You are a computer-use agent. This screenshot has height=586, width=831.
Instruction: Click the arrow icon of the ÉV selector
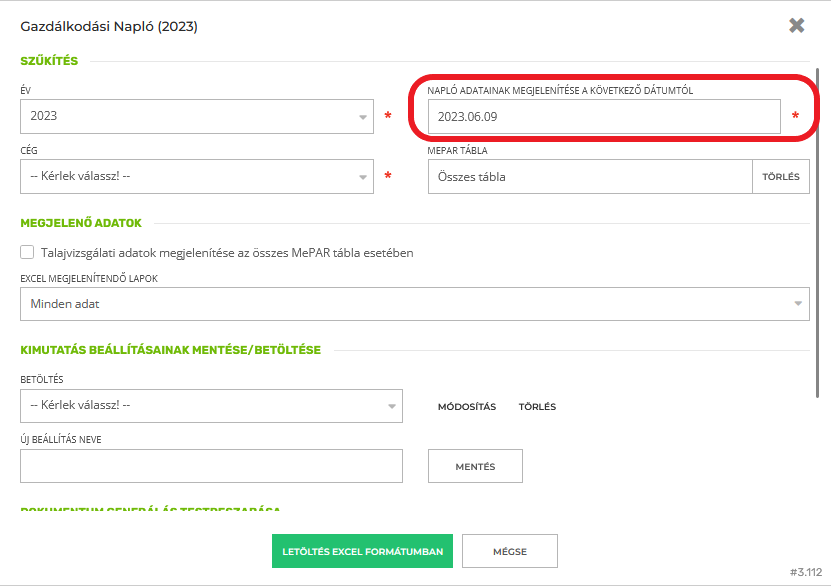[363, 117]
